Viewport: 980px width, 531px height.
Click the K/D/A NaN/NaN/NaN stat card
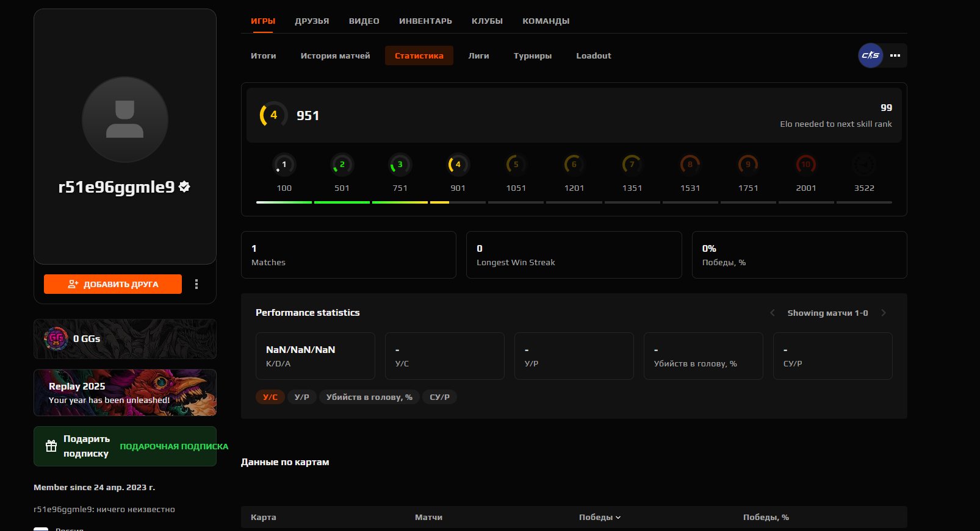click(315, 356)
